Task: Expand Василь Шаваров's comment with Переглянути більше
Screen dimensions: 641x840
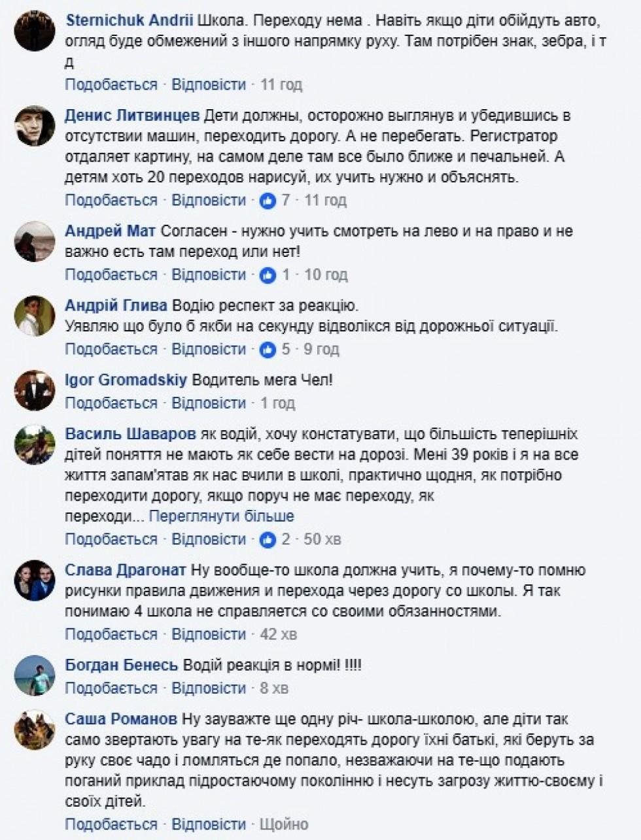Action: pos(222,516)
